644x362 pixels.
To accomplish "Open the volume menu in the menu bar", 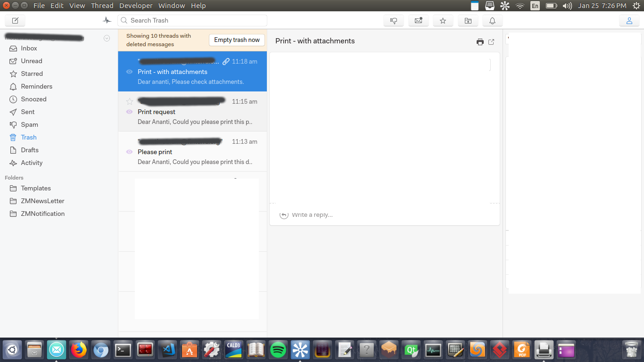I will click(569, 6).
